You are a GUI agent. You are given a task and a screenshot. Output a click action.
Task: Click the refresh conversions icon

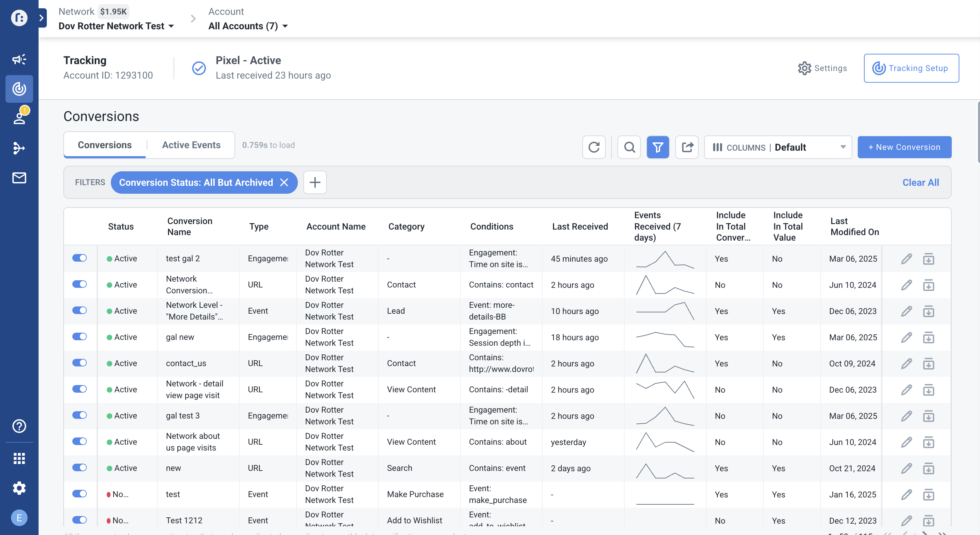coord(594,147)
